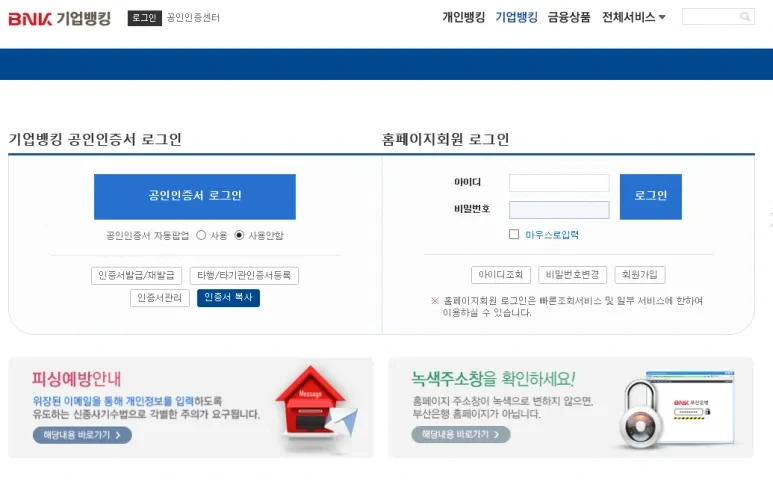Click 인증서발급/재발급 button
Viewport: 773px width, 482px height.
click(x=137, y=275)
